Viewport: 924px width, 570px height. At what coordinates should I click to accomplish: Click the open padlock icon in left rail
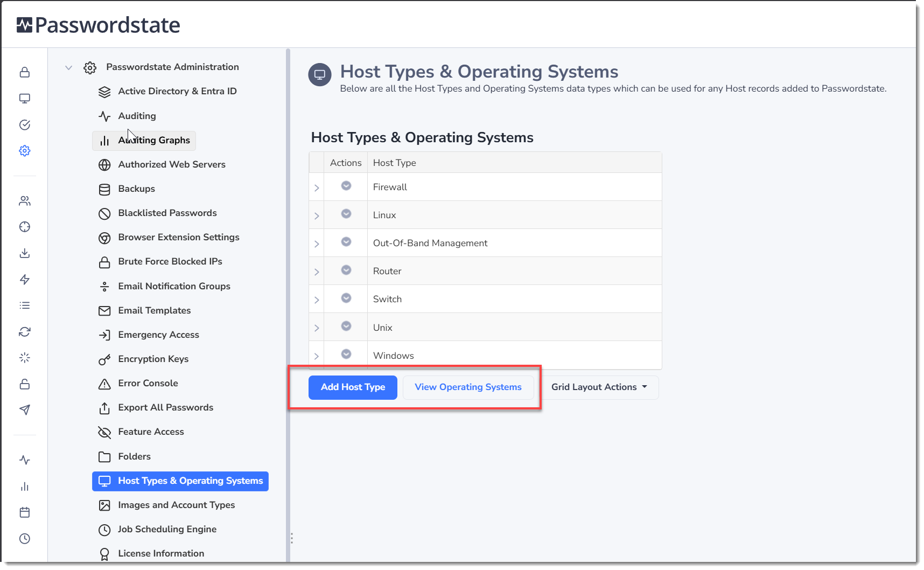pos(25,384)
